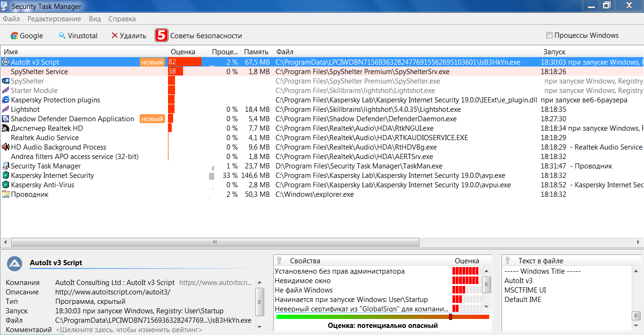This screenshot has height=335, width=644.
Task: Click the SpyShelter process icon
Action: (x=6, y=81)
